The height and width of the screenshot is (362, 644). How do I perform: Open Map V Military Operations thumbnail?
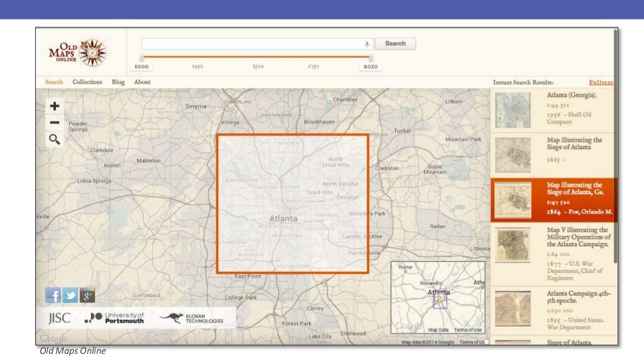point(513,246)
